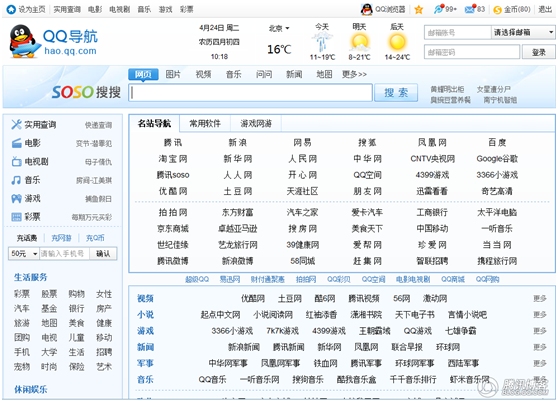Open the QQ商城 link
558x402 pixels.
pos(453,279)
